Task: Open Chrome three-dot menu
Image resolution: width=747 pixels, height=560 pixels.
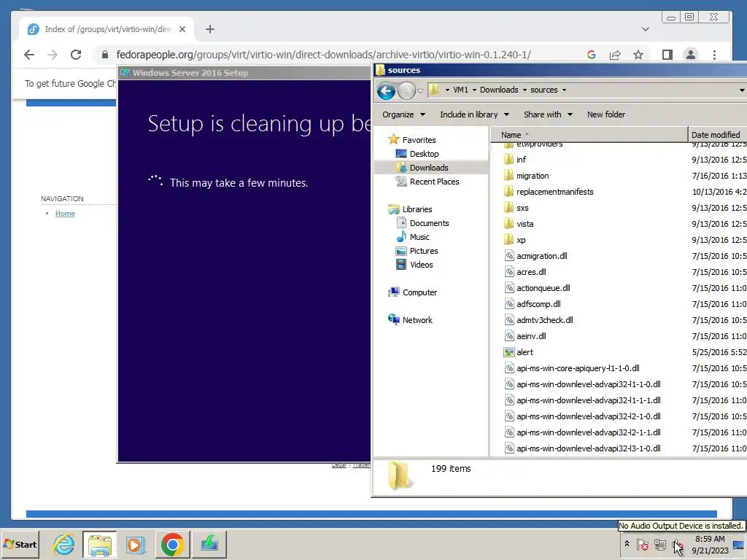Action: click(x=714, y=55)
